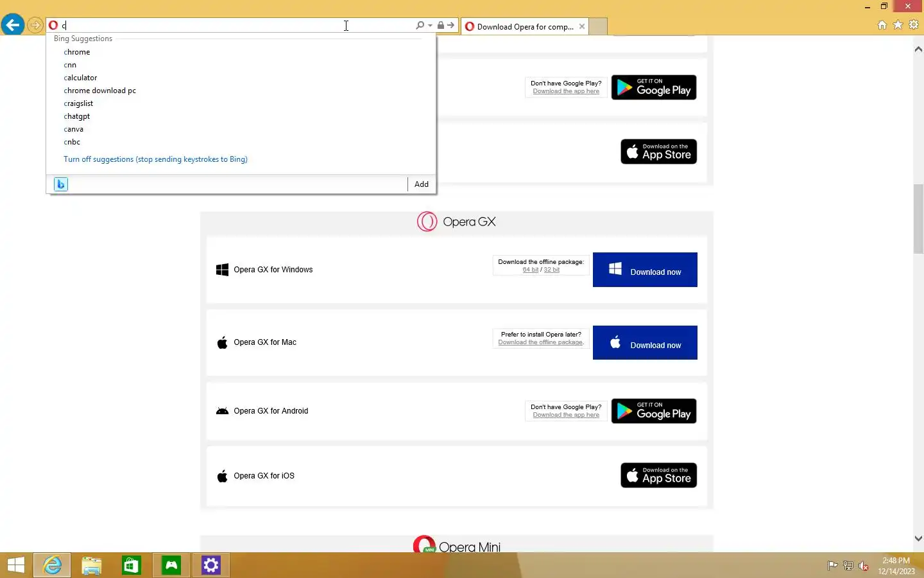
Task: Click Download now for Opera GX Windows
Action: [645, 270]
